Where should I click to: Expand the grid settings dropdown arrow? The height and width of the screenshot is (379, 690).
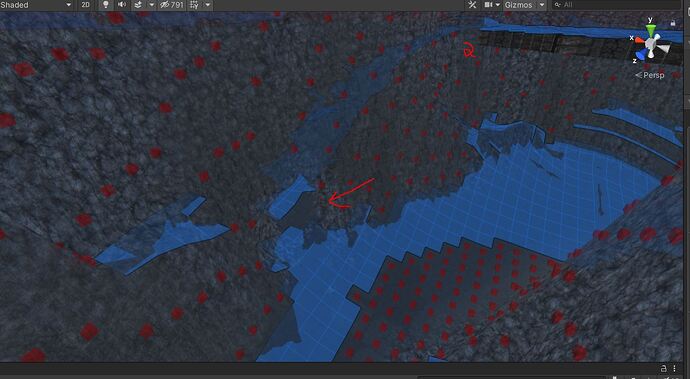click(207, 5)
